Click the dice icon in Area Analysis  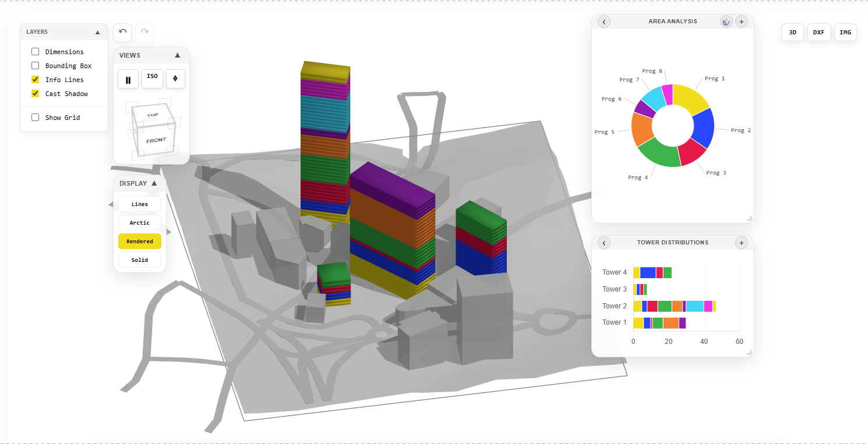(726, 22)
